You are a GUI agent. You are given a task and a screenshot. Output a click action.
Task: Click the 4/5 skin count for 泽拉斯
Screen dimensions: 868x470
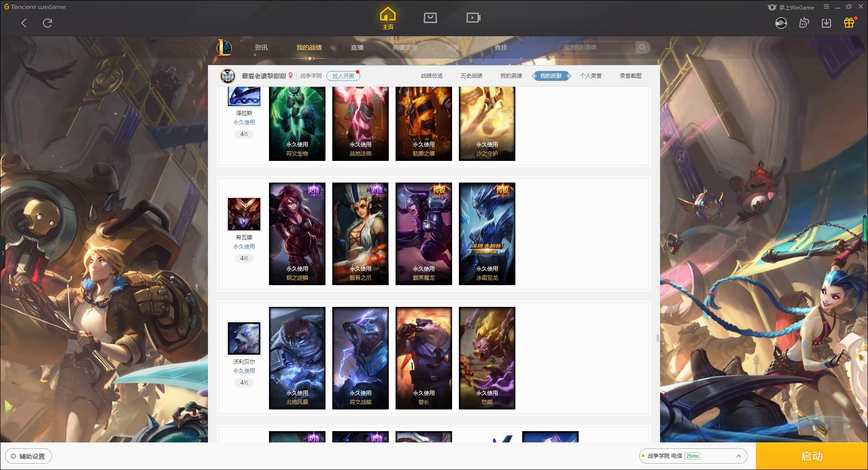click(244, 134)
